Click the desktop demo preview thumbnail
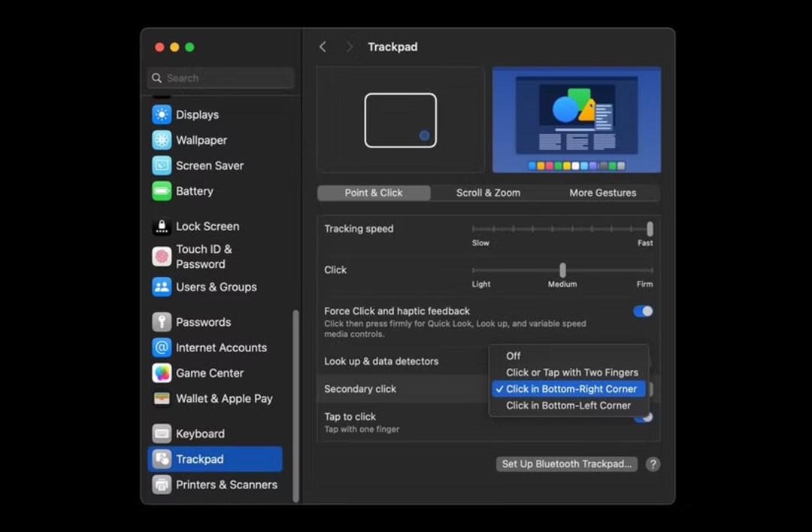This screenshot has width=812, height=532. (x=577, y=120)
